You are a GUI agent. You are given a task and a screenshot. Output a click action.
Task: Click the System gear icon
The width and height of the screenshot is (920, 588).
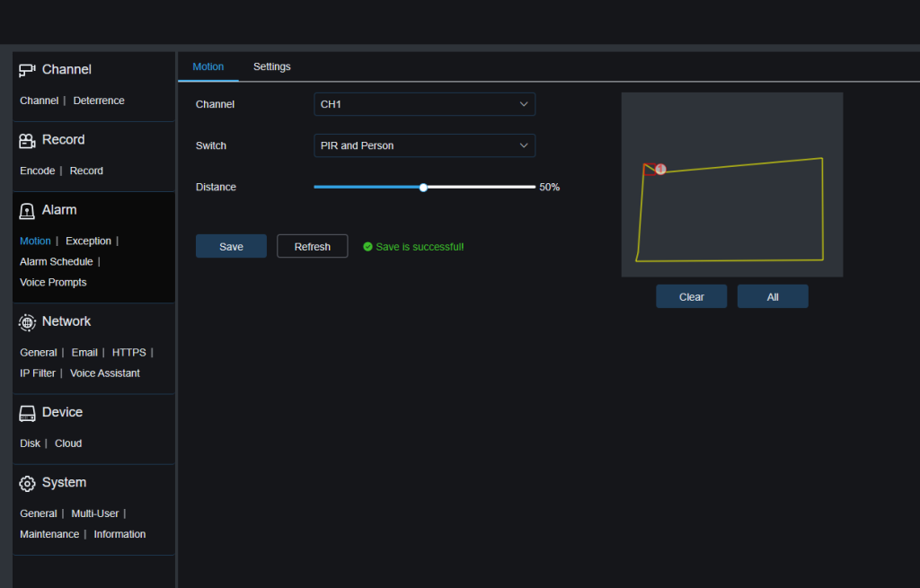click(27, 483)
